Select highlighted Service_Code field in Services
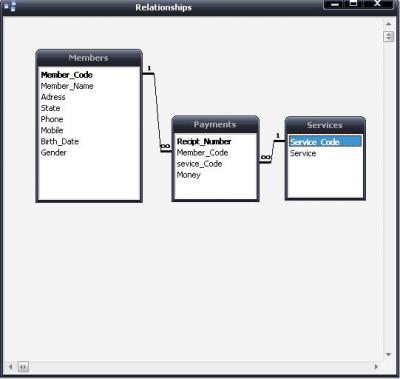The height and width of the screenshot is (379, 400). 325,142
